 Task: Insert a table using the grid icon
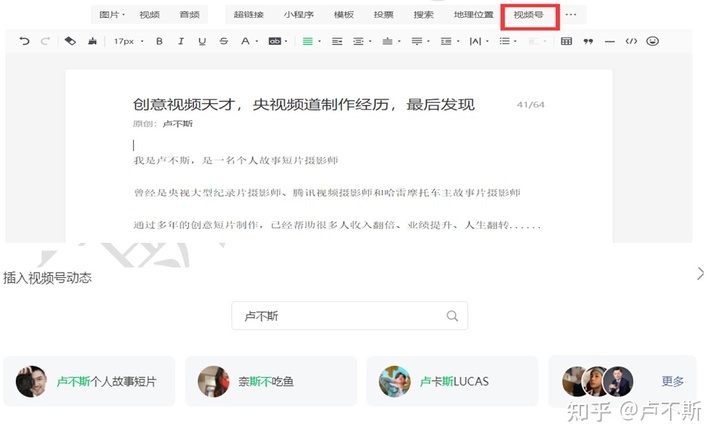tap(566, 41)
